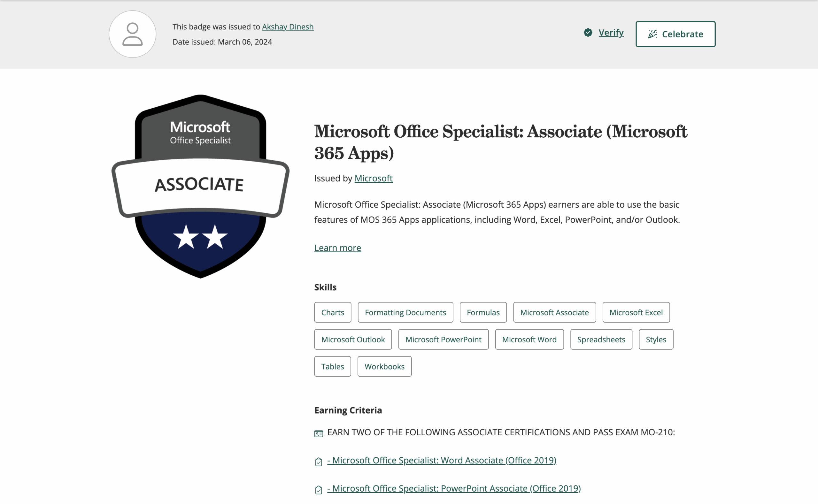Click the clipboard icon beside PowerPoint Associate

tap(319, 490)
